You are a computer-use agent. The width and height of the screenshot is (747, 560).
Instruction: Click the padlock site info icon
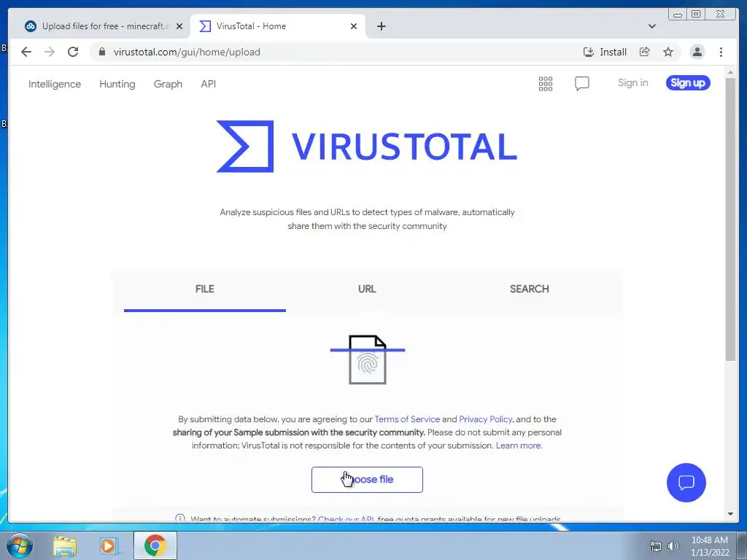click(x=102, y=52)
